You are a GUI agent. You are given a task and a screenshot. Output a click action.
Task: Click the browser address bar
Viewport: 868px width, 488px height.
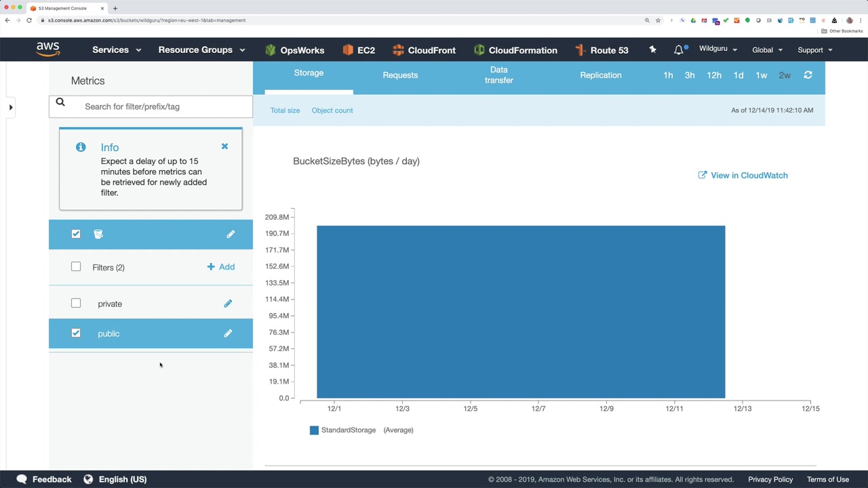point(339,20)
